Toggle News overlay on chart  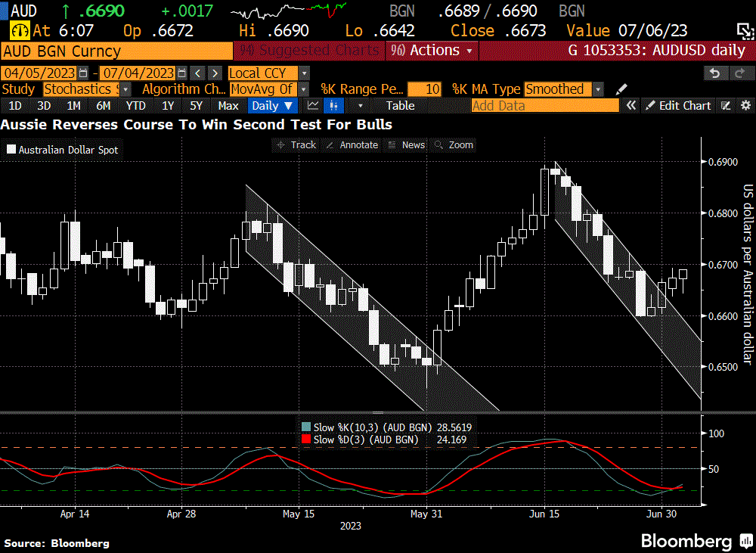[x=407, y=144]
